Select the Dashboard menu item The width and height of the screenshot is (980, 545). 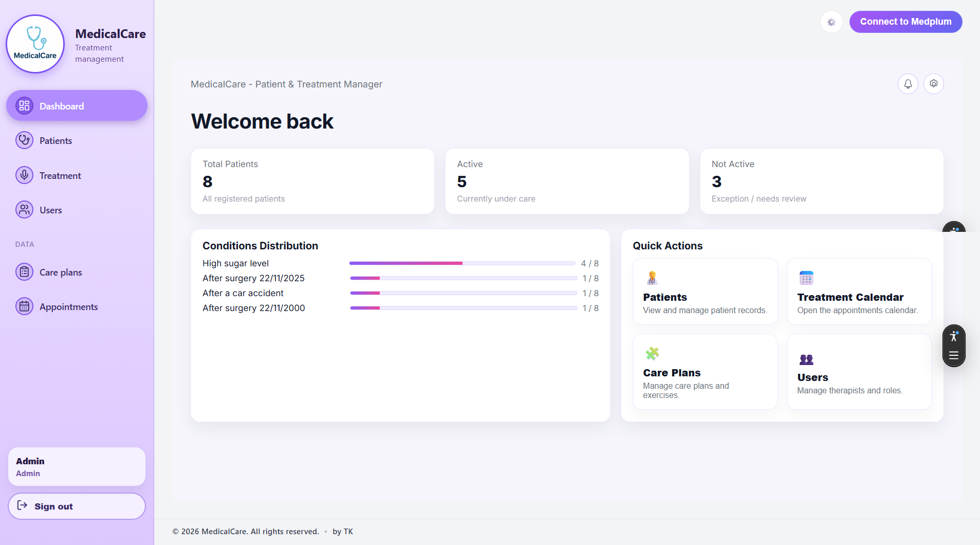(77, 105)
